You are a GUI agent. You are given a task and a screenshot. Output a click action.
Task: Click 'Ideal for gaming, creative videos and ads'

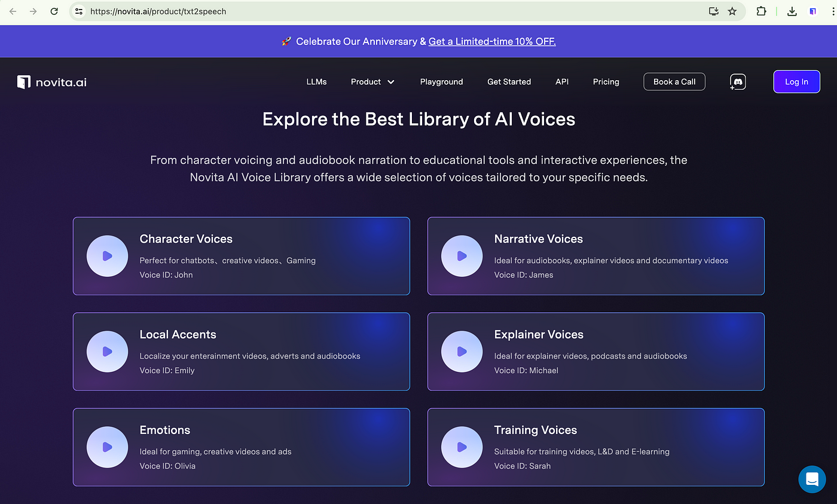pyautogui.click(x=215, y=452)
